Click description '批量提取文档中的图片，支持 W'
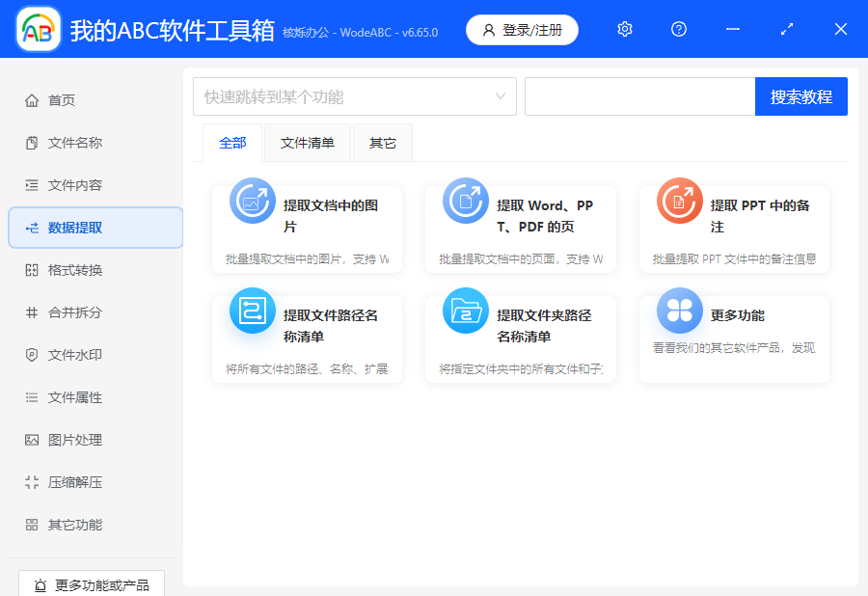868x596 pixels. click(307, 259)
